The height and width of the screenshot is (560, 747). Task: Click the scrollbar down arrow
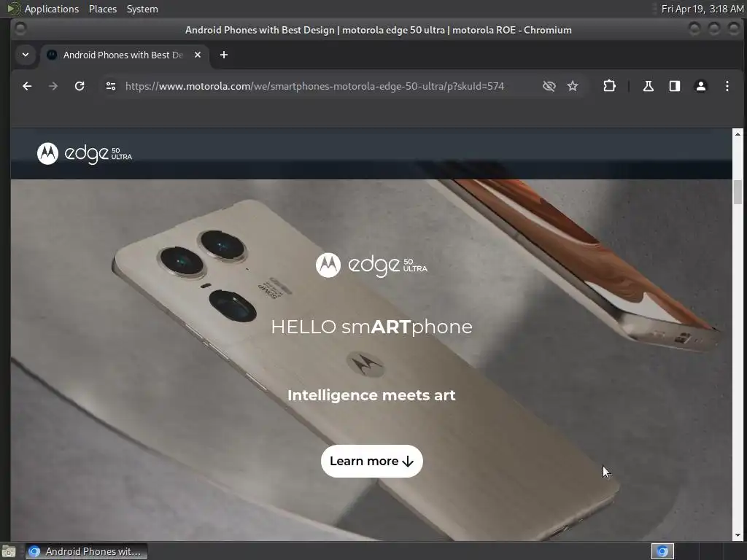click(x=738, y=536)
